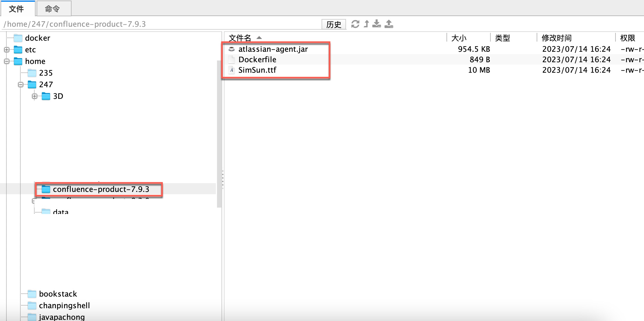This screenshot has width=644, height=321.
Task: Select the 3D folder in tree
Action: pyautogui.click(x=58, y=96)
